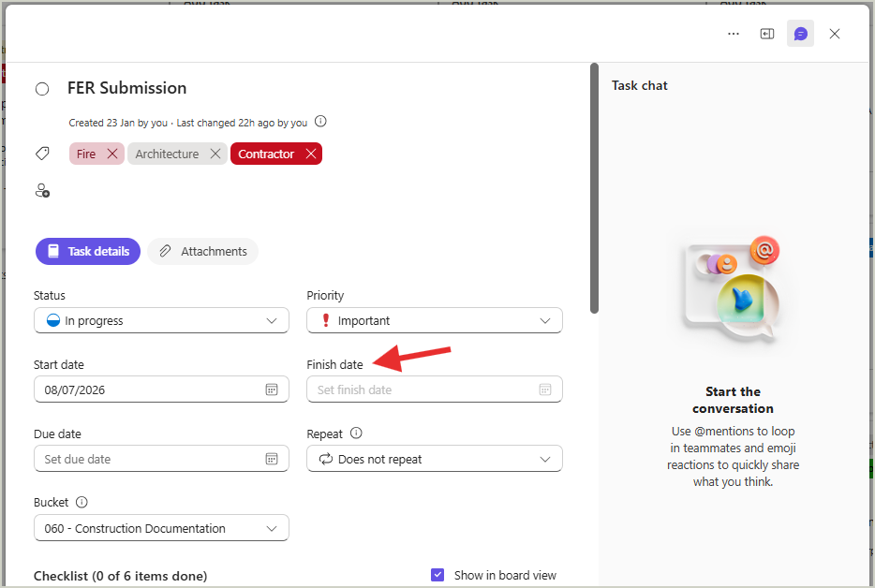The height and width of the screenshot is (588, 875).
Task: Click the assign person icon
Action: tap(42, 191)
